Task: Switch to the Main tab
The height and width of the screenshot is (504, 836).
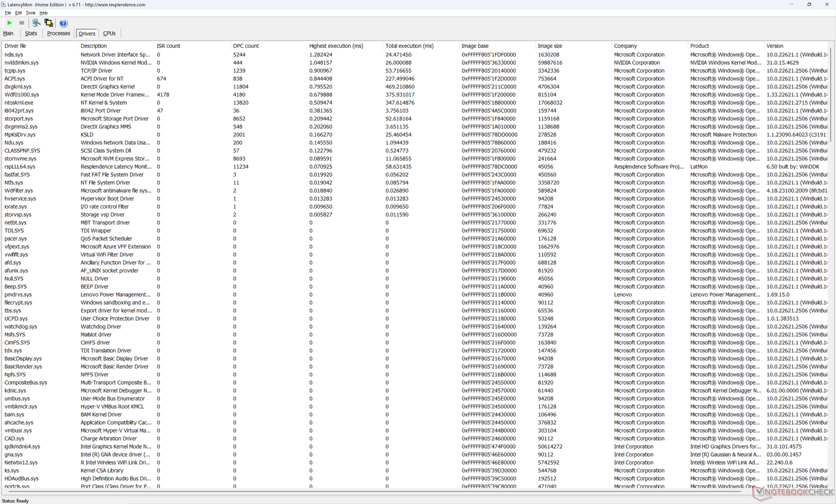Action: point(8,34)
